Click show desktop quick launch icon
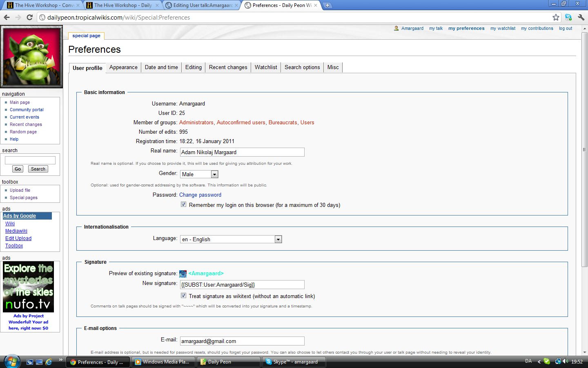The width and height of the screenshot is (588, 368). click(39, 362)
